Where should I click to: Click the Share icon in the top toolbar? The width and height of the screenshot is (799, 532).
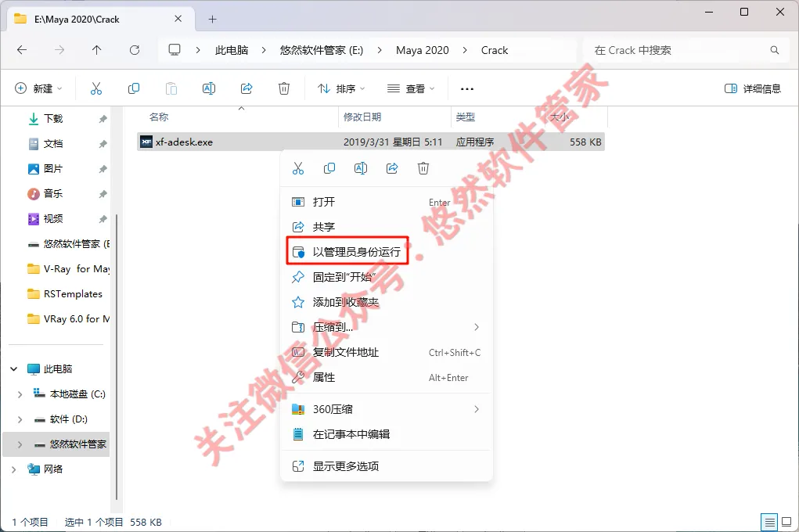(247, 88)
